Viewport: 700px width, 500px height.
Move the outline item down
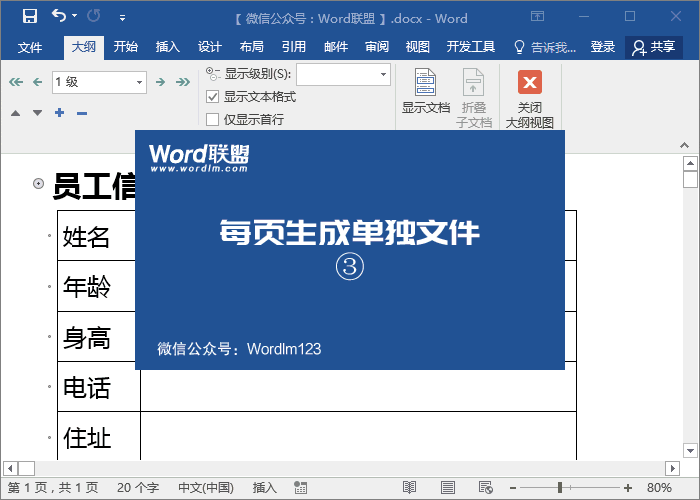[38, 113]
